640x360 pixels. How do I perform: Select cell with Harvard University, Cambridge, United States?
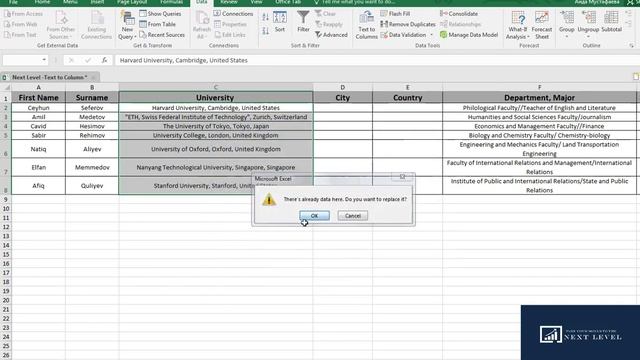[216, 108]
